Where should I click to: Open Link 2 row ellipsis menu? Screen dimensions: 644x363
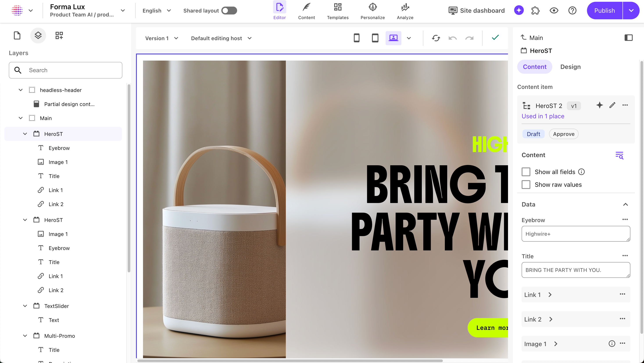point(622,319)
